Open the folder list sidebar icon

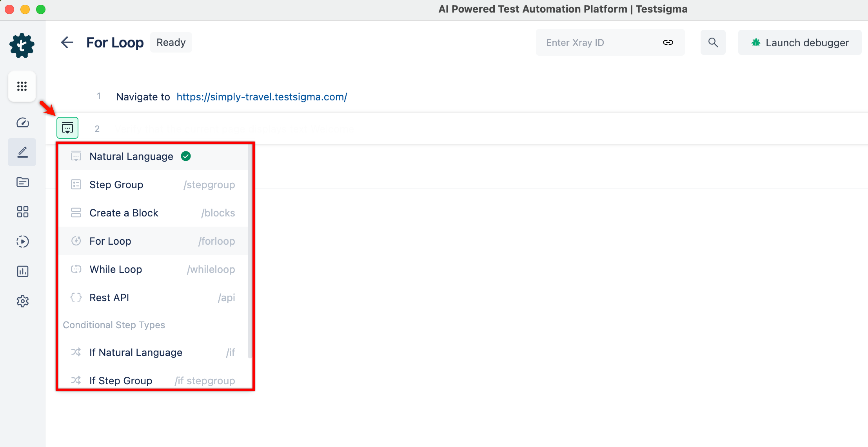22,182
